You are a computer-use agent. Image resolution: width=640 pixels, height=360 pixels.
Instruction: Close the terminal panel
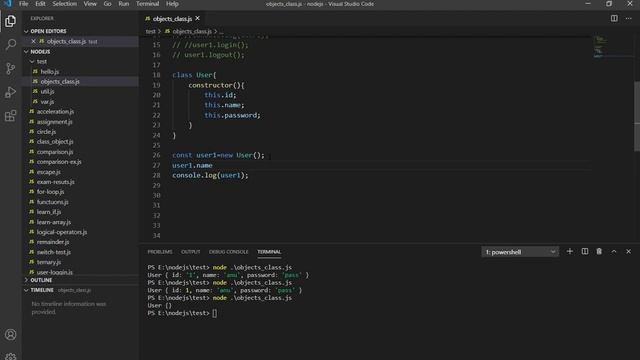629,251
